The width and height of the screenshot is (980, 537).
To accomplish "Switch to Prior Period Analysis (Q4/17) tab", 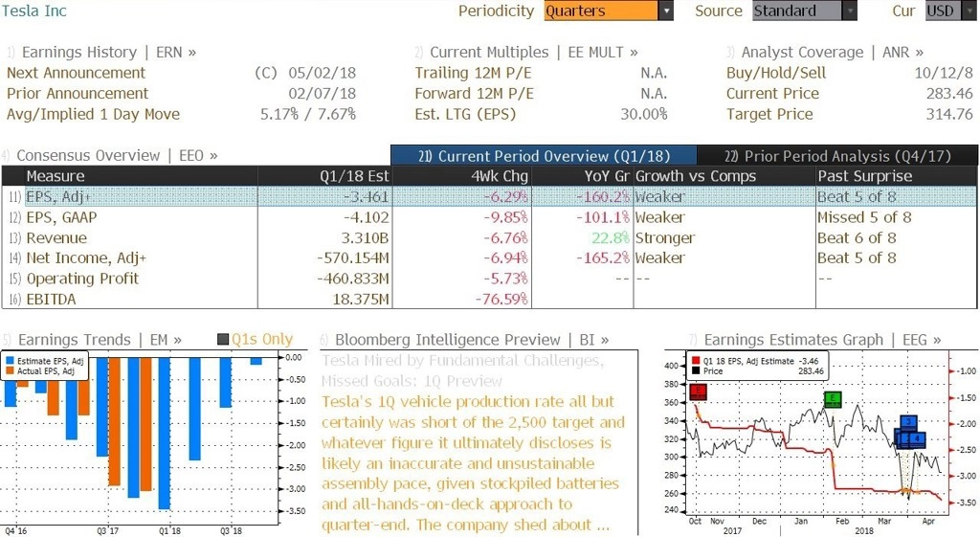I will tap(836, 156).
